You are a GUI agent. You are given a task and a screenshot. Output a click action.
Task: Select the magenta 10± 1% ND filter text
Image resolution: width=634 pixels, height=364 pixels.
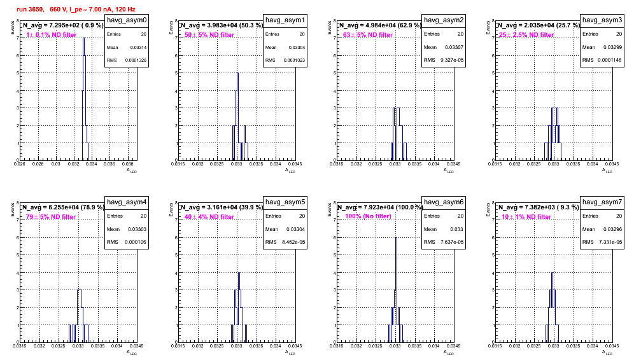tap(526, 217)
